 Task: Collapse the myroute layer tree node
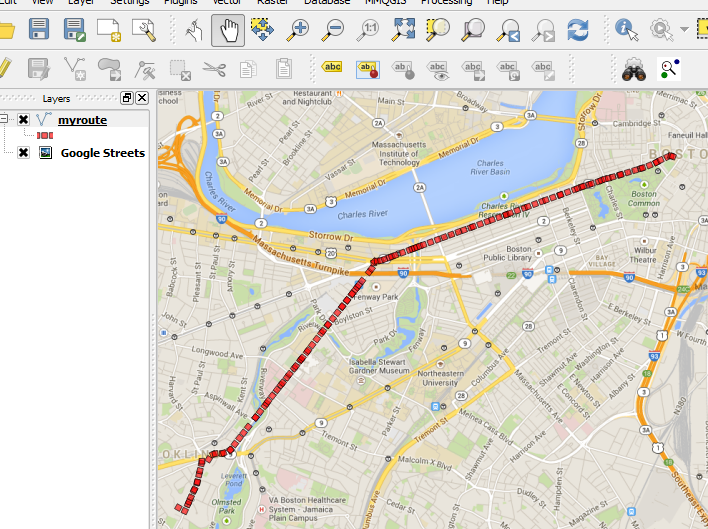pos(4,119)
